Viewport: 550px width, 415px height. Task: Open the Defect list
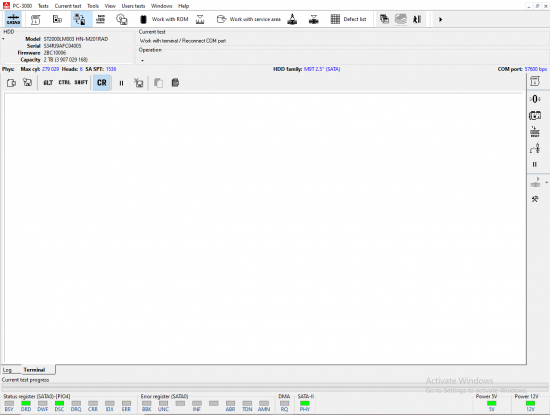pos(355,19)
